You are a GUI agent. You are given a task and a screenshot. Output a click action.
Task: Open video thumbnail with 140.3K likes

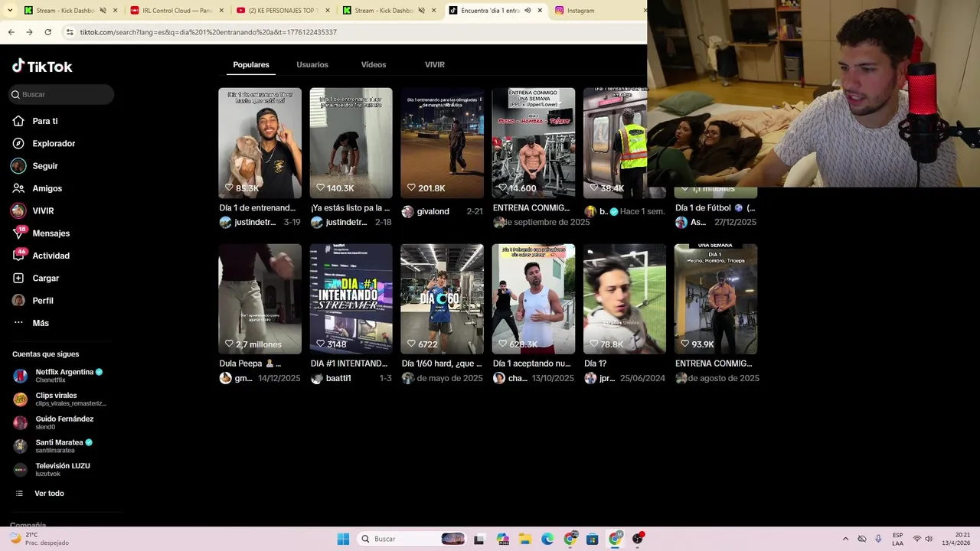(351, 143)
